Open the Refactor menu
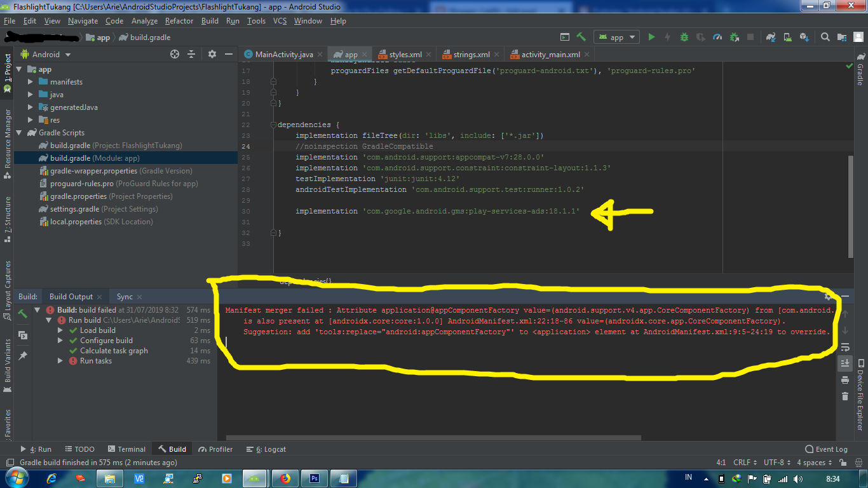The image size is (868, 488). pyautogui.click(x=179, y=21)
